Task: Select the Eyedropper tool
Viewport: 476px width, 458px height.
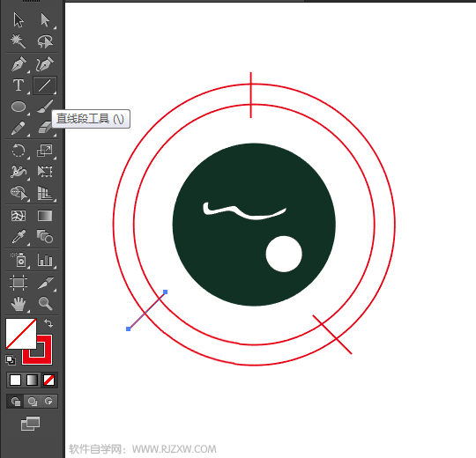Action: click(x=19, y=237)
